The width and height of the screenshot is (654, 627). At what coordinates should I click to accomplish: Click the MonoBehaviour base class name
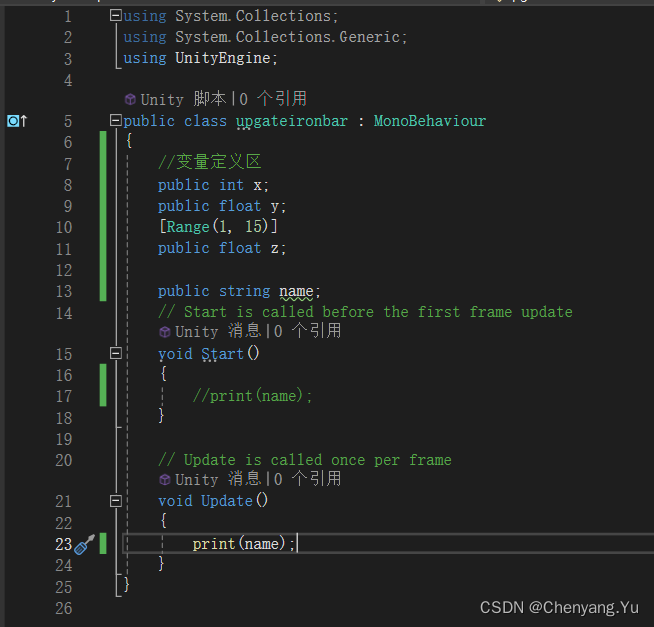[x=430, y=121]
